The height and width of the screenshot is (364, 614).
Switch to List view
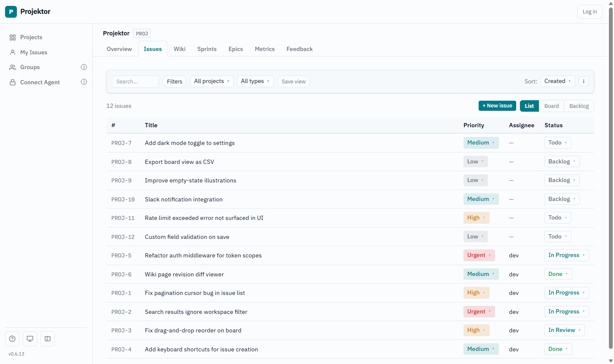(529, 106)
